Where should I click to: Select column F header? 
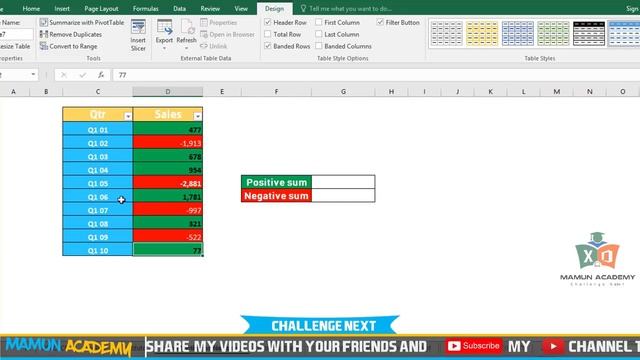coord(276,92)
